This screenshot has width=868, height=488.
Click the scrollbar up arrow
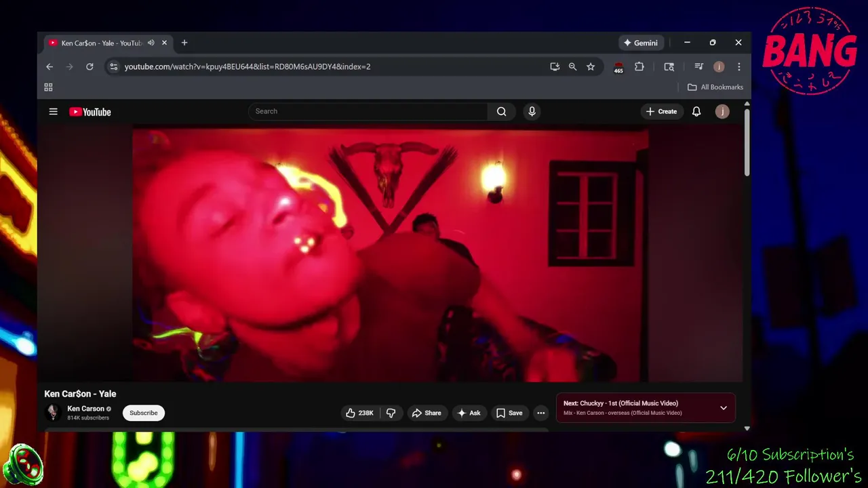pos(747,104)
